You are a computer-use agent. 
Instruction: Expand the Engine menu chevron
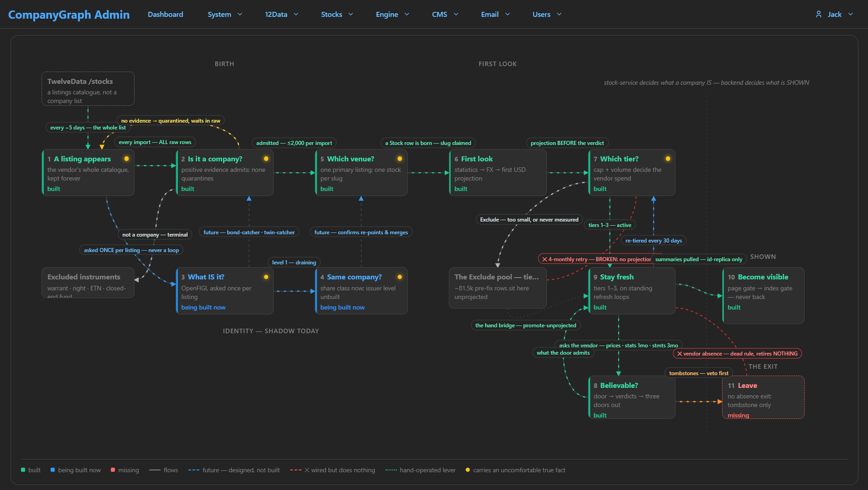[407, 15]
